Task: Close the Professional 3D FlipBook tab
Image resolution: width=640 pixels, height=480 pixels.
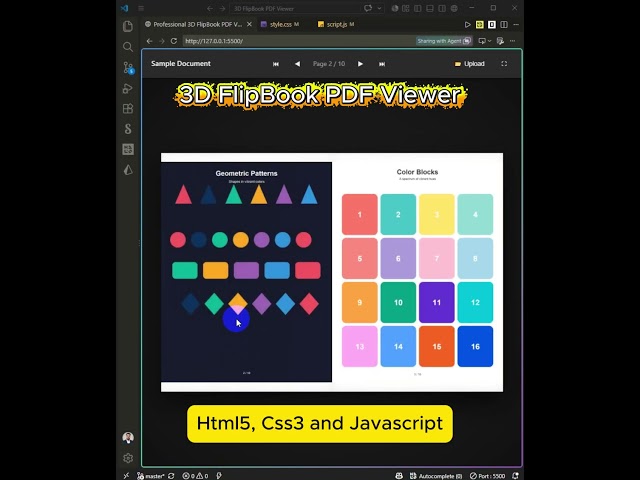Action: click(249, 24)
